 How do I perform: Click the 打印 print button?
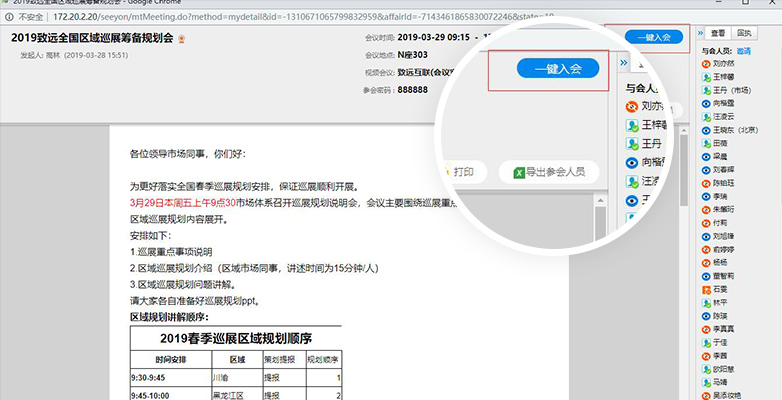(456, 171)
